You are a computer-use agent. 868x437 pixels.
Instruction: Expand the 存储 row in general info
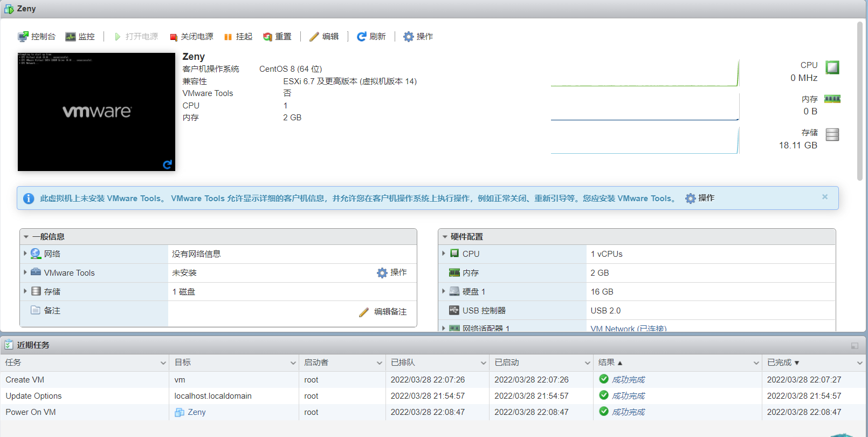25,291
